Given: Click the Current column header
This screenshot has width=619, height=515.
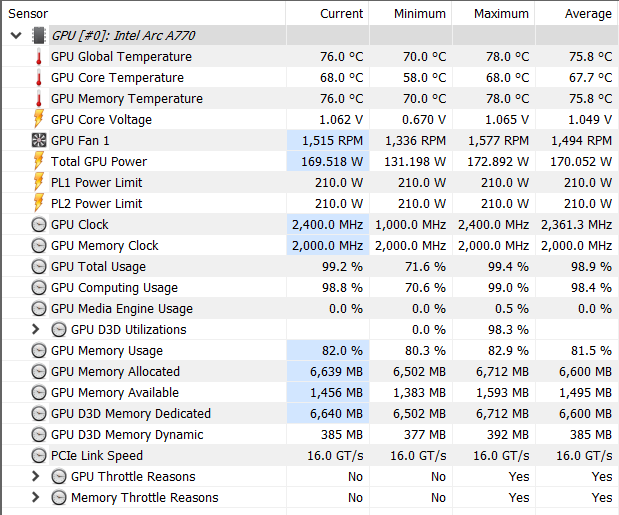Looking at the screenshot, I should (327, 14).
